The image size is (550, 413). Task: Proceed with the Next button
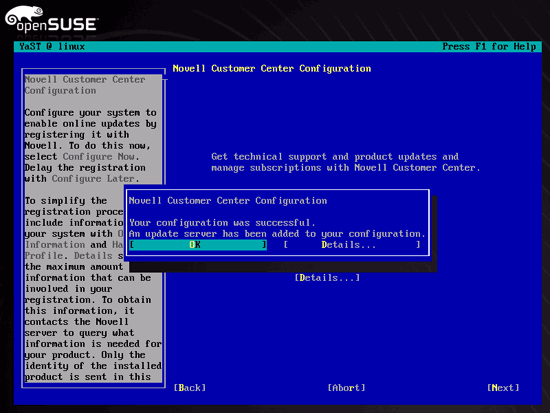pyautogui.click(x=503, y=388)
